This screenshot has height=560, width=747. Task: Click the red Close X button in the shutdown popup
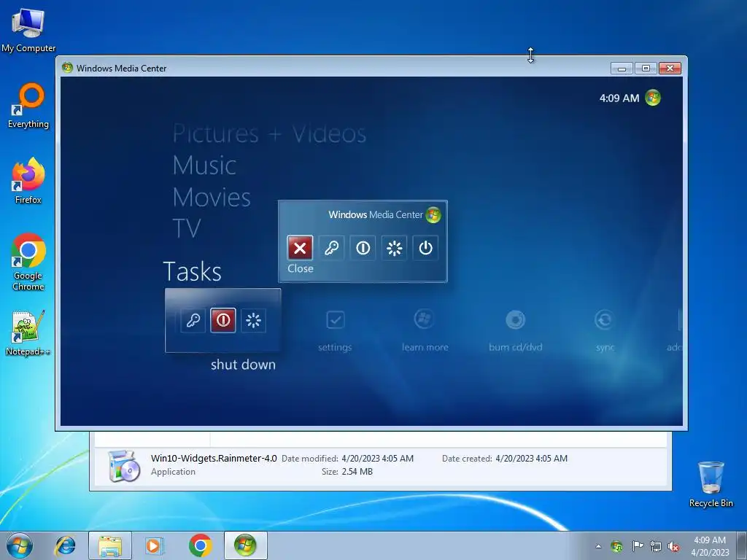300,248
